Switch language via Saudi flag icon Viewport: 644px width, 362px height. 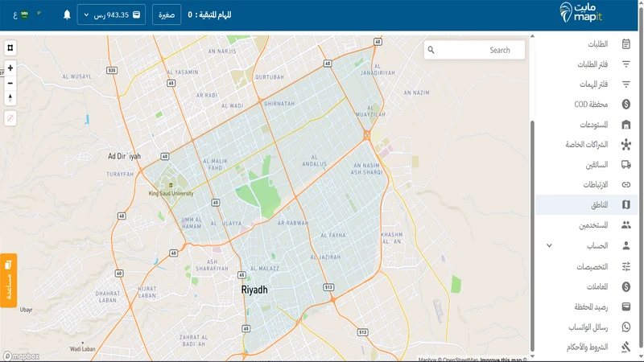point(25,14)
